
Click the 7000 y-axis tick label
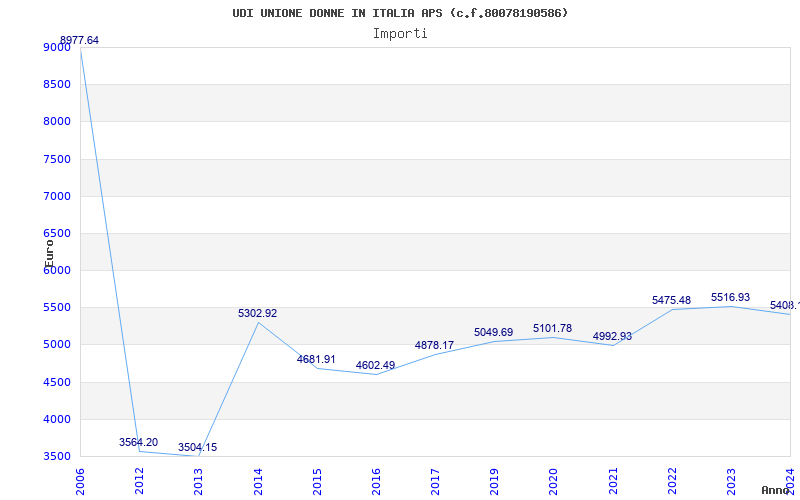click(x=57, y=196)
